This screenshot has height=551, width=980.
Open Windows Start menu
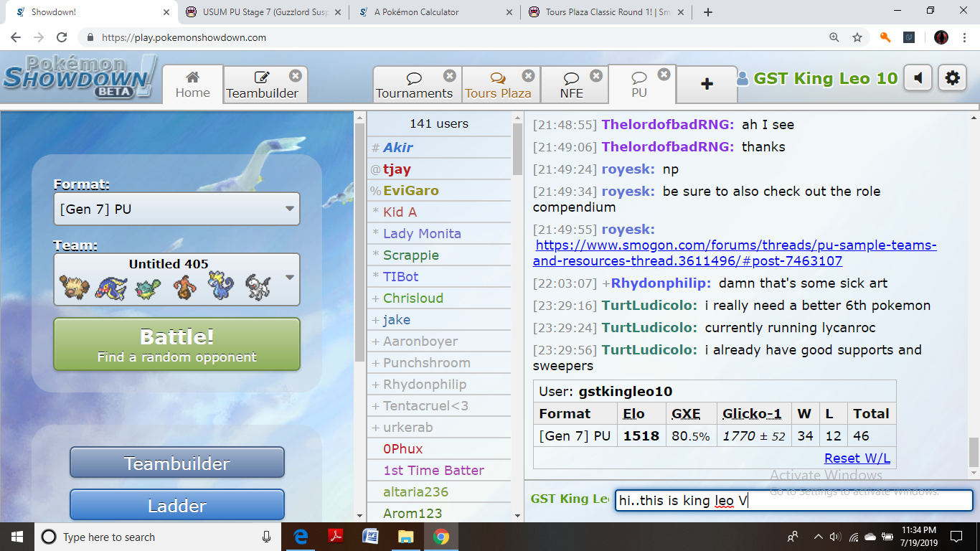pos(17,537)
